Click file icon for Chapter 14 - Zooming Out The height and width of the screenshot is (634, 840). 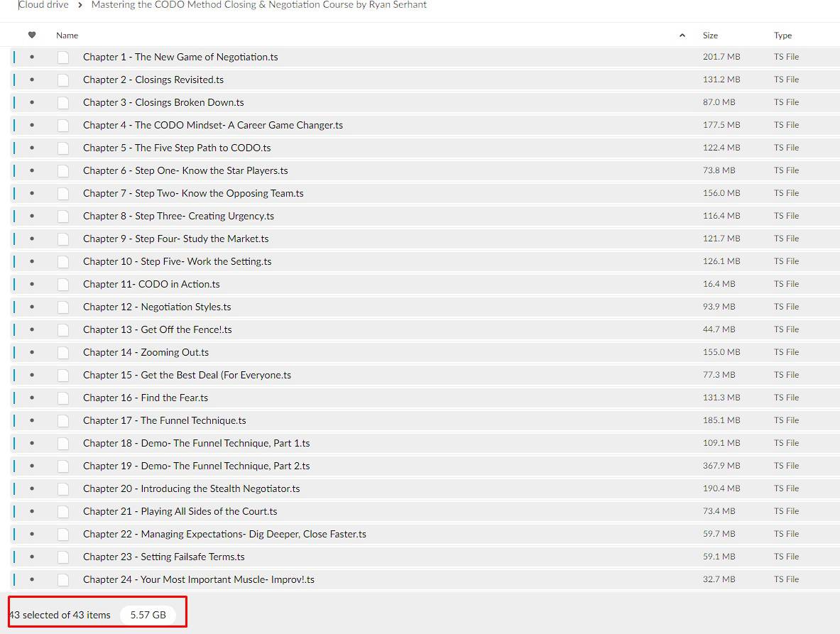tap(63, 353)
